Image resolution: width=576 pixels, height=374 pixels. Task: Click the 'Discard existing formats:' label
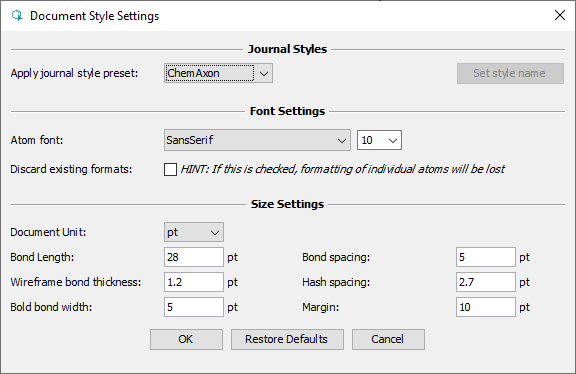(71, 169)
